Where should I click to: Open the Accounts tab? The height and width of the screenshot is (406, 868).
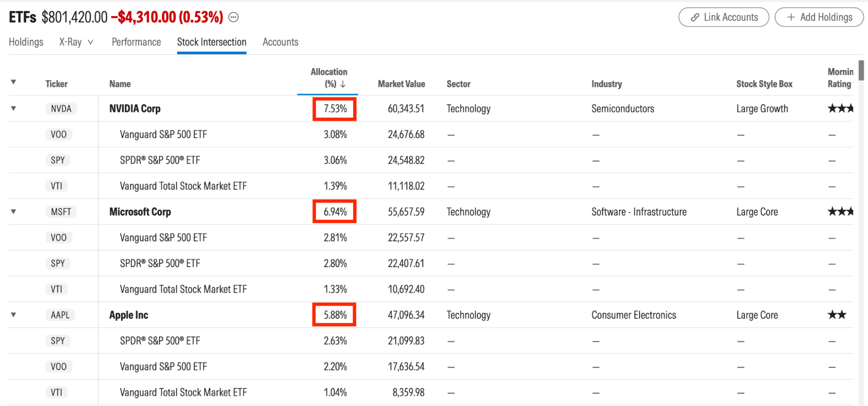click(281, 42)
